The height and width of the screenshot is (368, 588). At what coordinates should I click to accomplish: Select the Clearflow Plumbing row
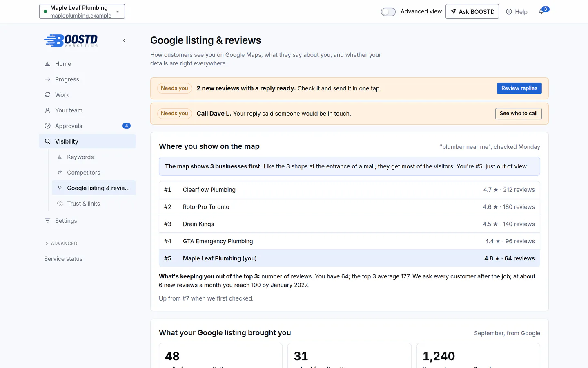pyautogui.click(x=350, y=190)
